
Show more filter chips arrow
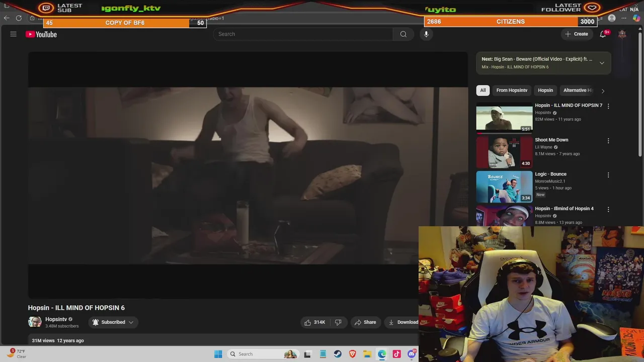[x=603, y=90]
